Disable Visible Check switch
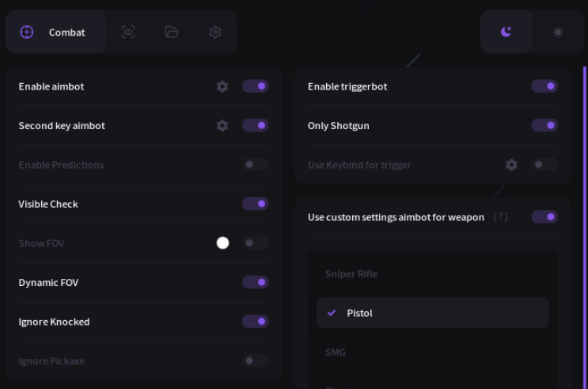This screenshot has width=588, height=389. coord(256,204)
